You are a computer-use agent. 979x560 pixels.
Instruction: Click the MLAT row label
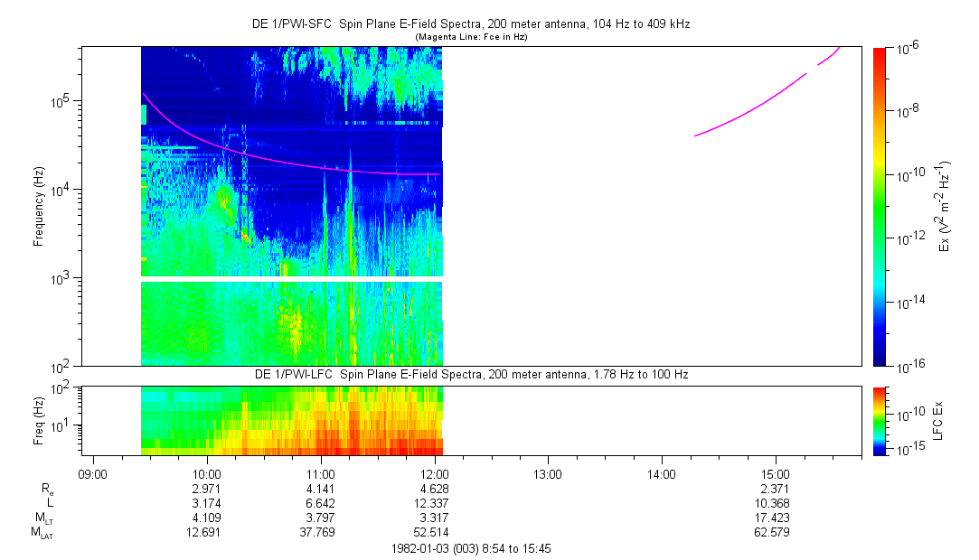[x=43, y=533]
